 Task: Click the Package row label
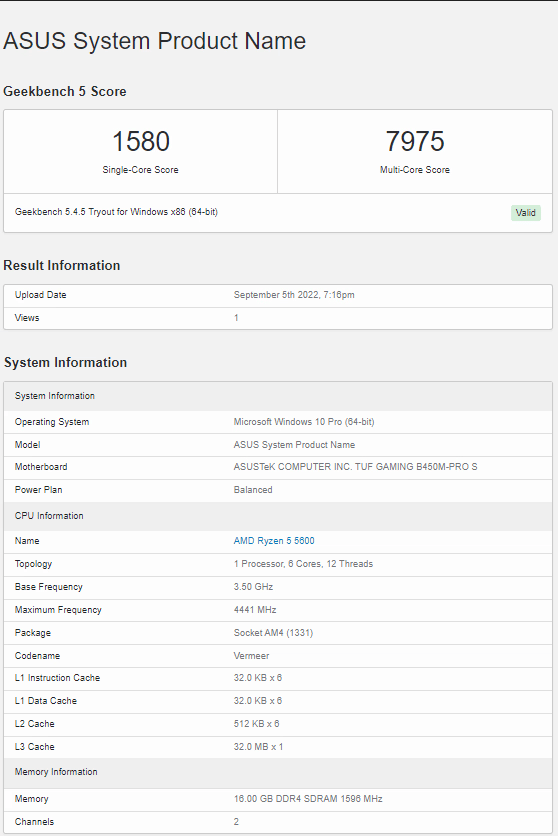[33, 633]
